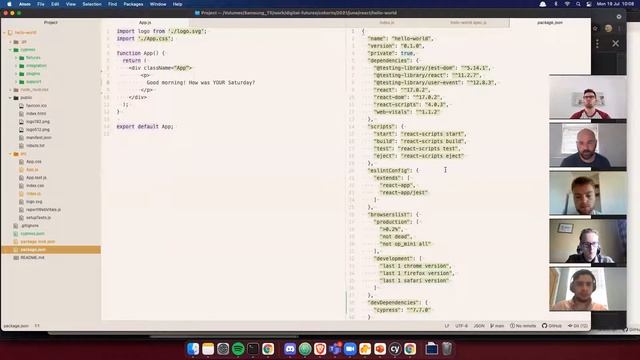Viewport: 640px width, 360px height.
Task: Click settings gear in the background window
Action: [619, 17]
